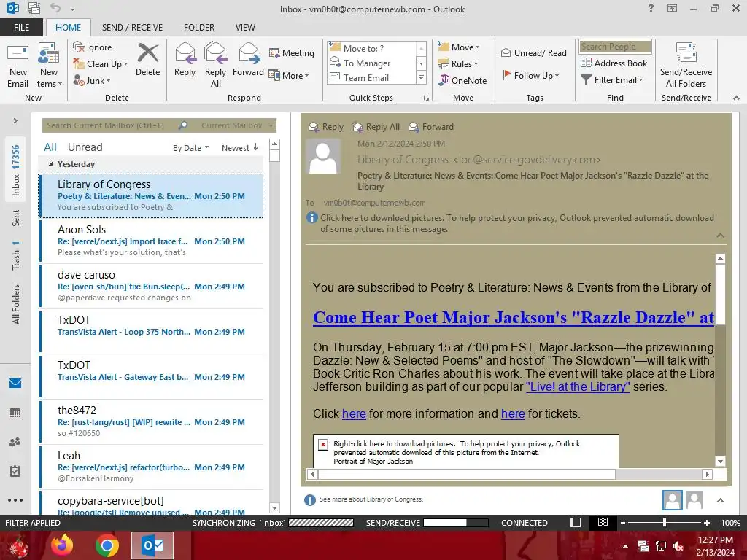
Task: Open Chrome from the taskbar
Action: [x=107, y=545]
